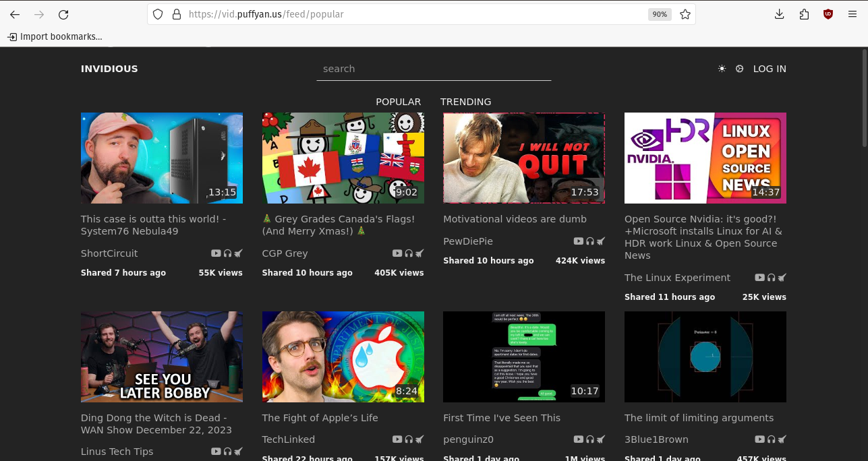Open browser downloads panel

(780, 14)
